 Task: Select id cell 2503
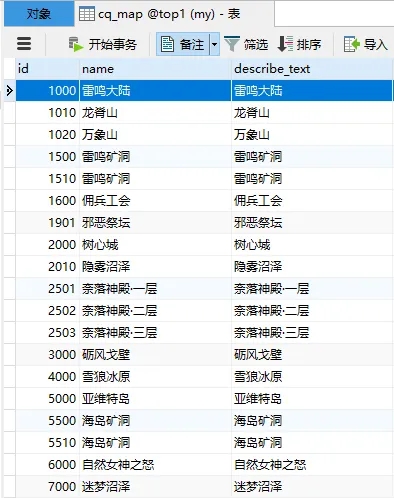click(47, 333)
